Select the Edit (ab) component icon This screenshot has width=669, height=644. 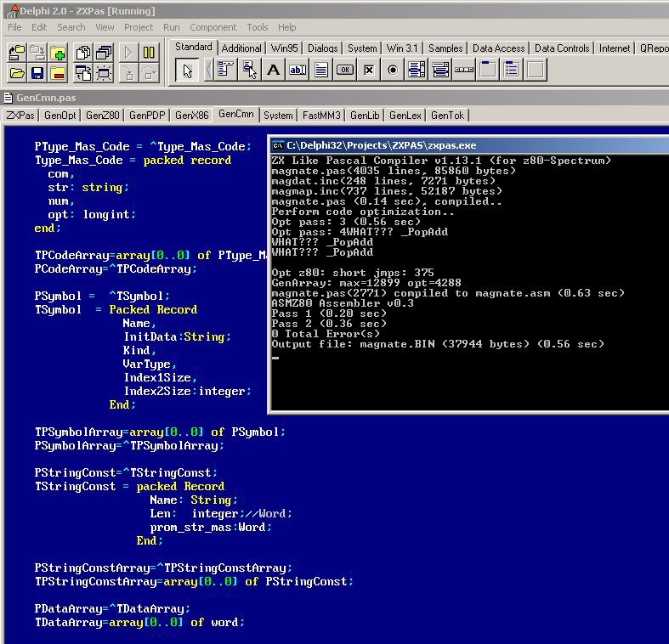coord(298,70)
